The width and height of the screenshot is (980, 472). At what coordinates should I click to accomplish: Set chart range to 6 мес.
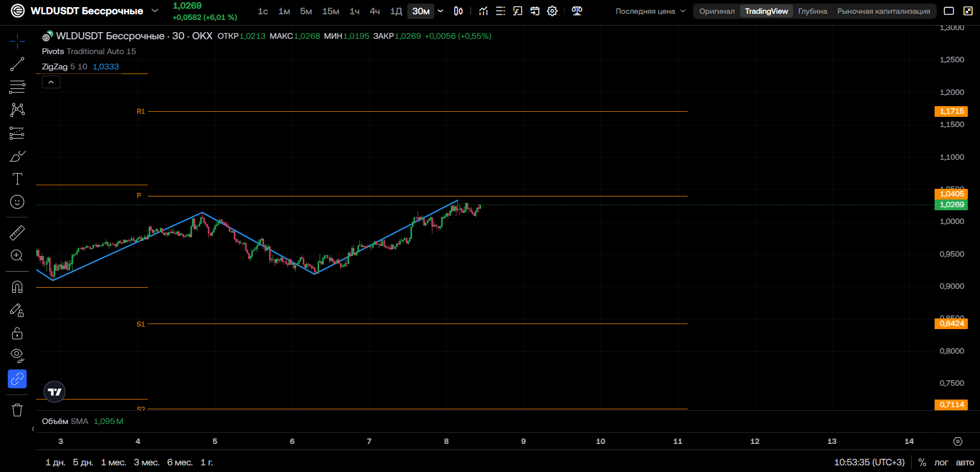click(180, 462)
